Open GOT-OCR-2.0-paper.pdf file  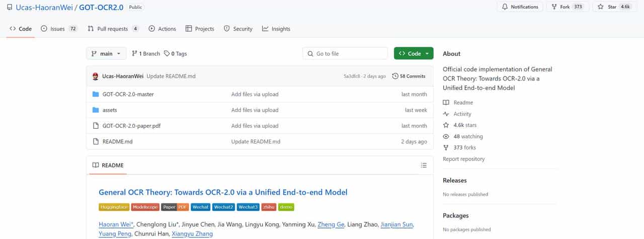131,126
